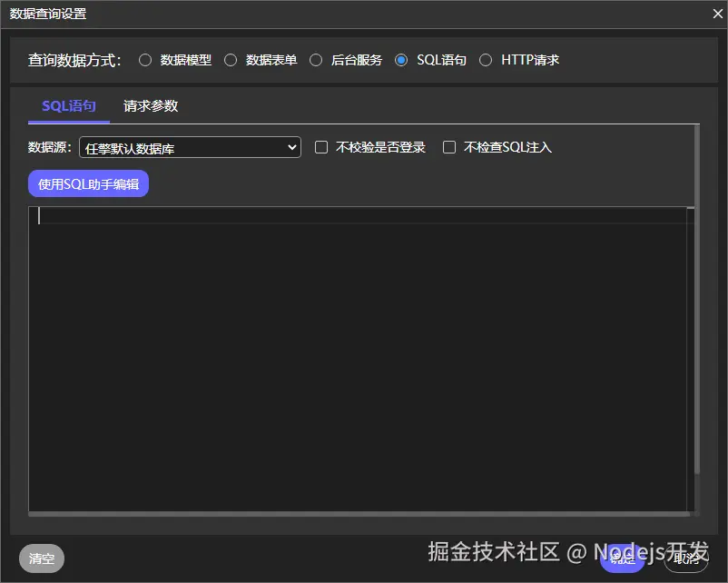Open the SQL assistant via 使用SQL助手编辑

[x=88, y=183]
